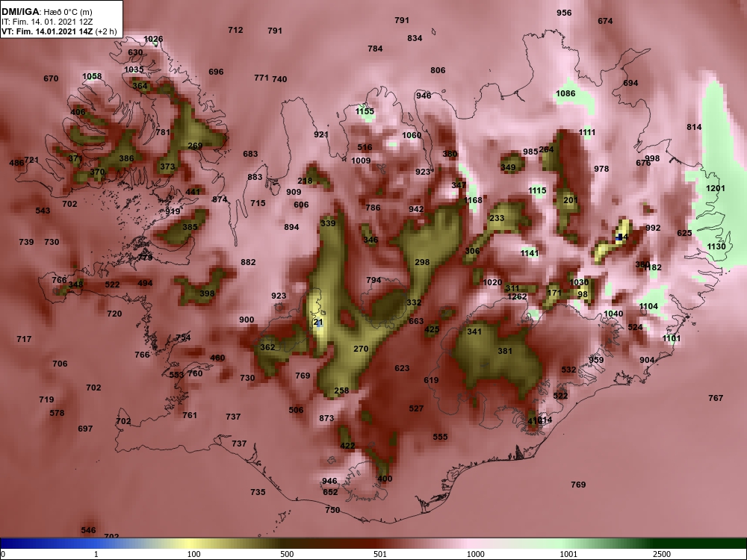Click the 814 value
747x560 pixels.
[694, 127]
